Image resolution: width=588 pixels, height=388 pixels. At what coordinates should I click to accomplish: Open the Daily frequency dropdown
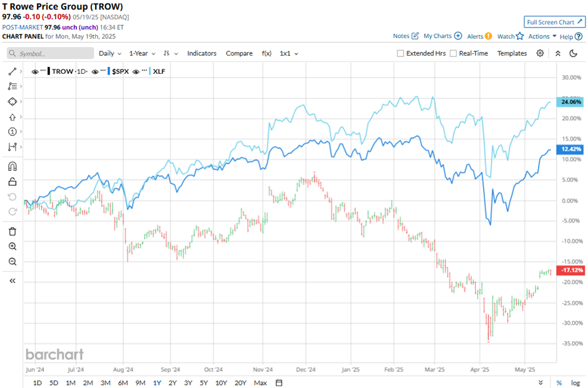click(109, 53)
